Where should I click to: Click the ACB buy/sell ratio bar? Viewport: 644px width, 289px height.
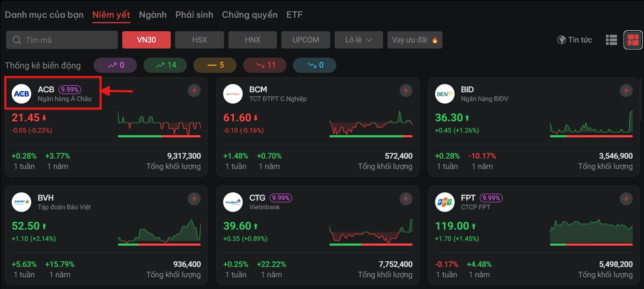click(159, 136)
